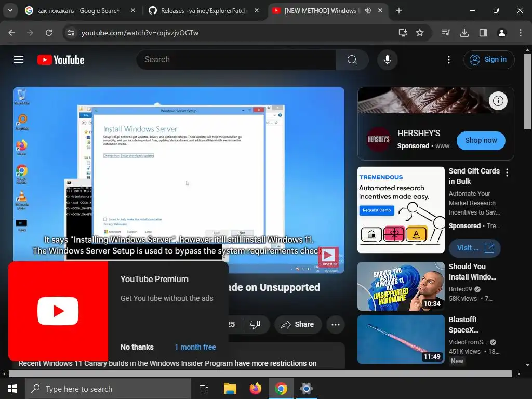The image size is (532, 399).
Task: Click the Blastoff! SpaceX… video title
Action: [x=463, y=325]
